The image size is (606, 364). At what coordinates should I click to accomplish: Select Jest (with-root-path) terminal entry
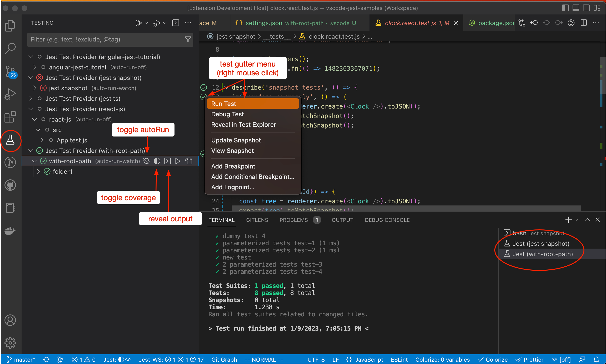552,254
